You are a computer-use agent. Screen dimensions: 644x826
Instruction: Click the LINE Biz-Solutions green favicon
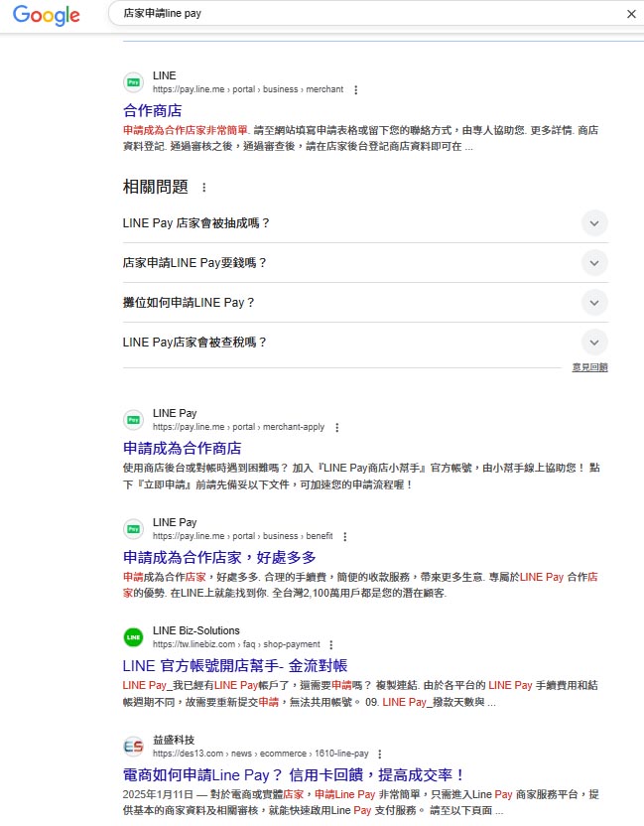click(x=133, y=637)
